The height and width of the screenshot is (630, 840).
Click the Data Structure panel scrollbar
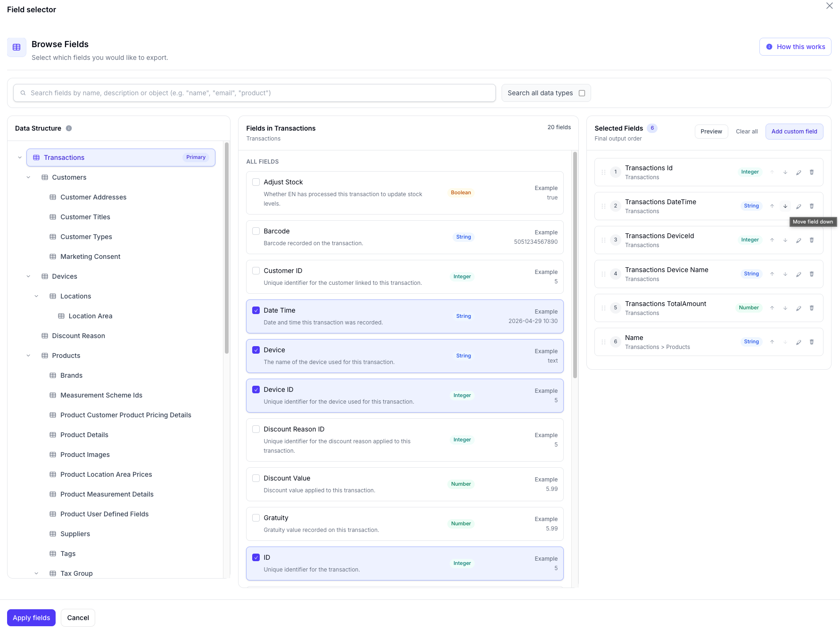click(227, 248)
